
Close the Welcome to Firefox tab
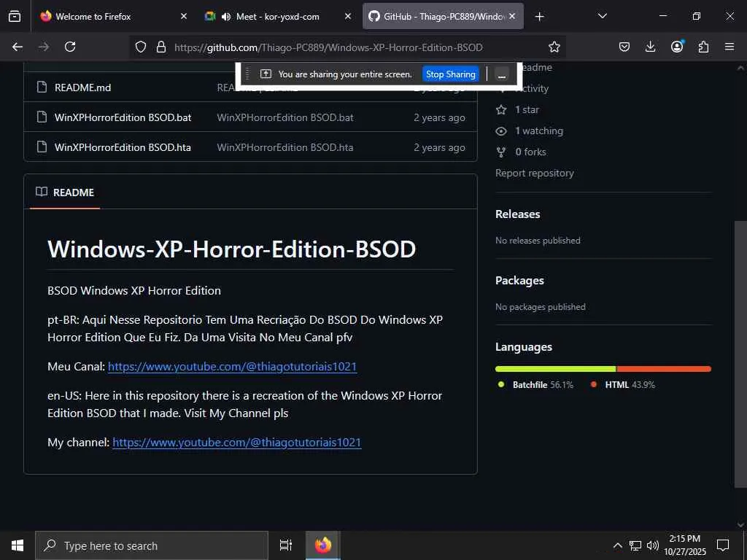pyautogui.click(x=184, y=16)
